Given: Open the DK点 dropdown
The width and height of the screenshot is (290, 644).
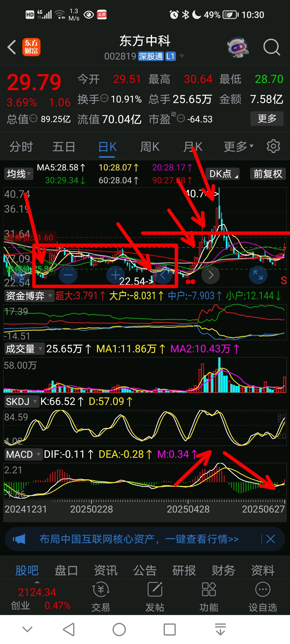Looking at the screenshot, I should [223, 174].
